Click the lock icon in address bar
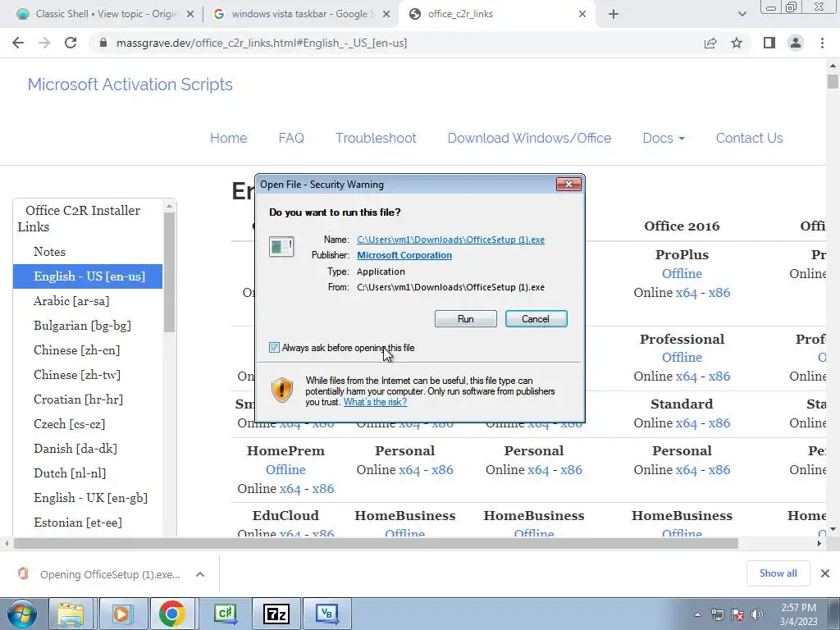 [103, 43]
